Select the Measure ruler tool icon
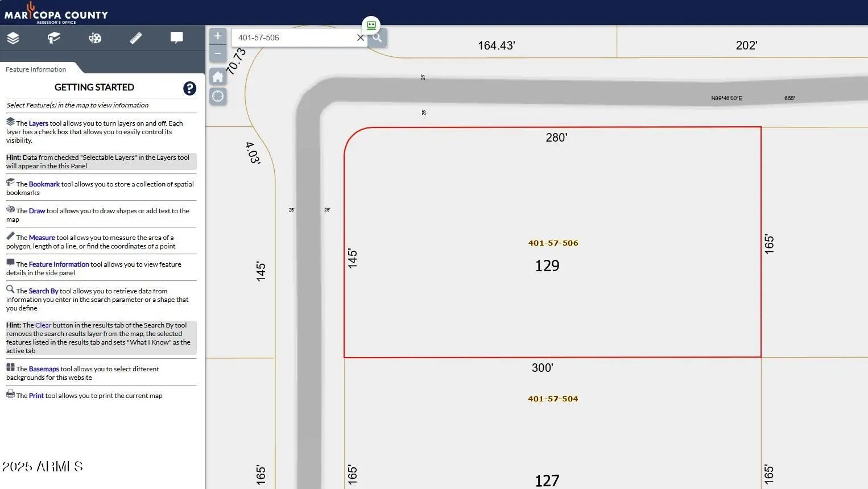Image resolution: width=868 pixels, height=489 pixels. [136, 38]
